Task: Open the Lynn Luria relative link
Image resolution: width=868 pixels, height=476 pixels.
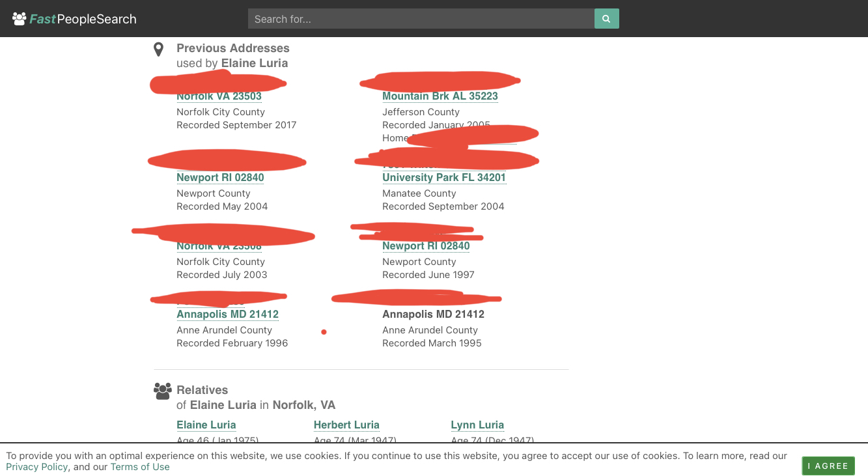Action: tap(477, 425)
